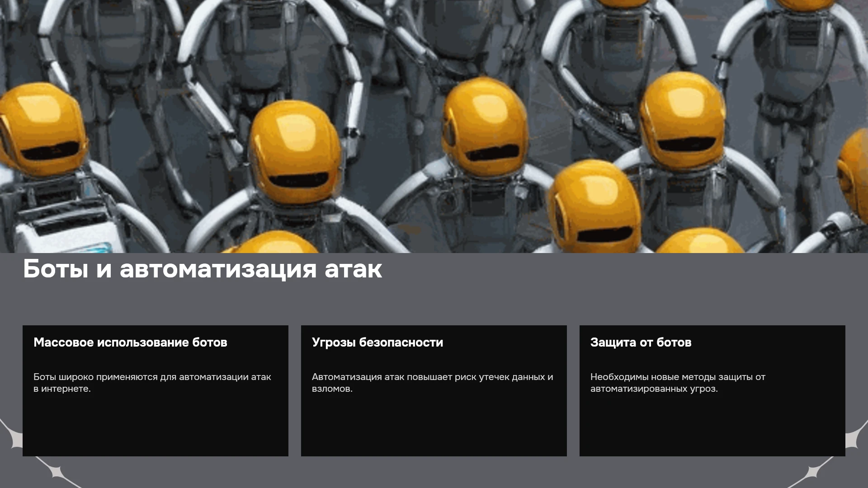Click the star shape beside the first card's left edge

(x=14, y=437)
